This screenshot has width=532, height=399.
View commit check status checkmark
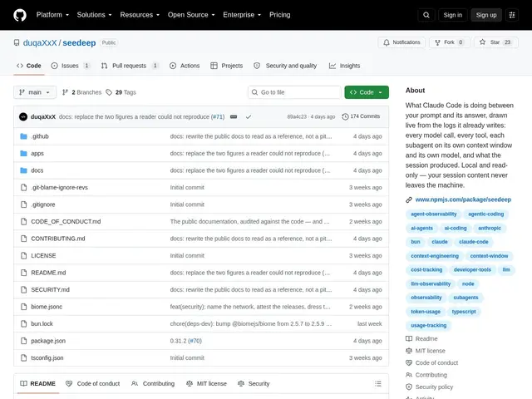point(249,116)
